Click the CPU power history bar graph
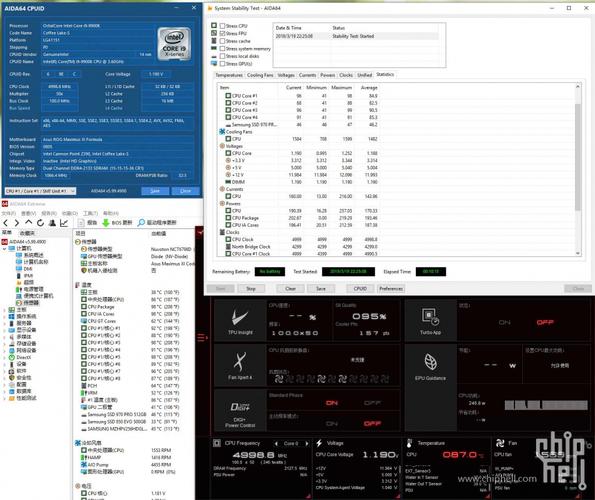595x500 pixels. click(x=546, y=405)
